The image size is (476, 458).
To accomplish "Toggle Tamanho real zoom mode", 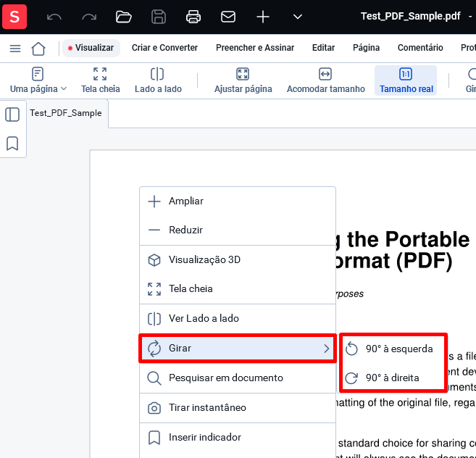I will click(406, 80).
